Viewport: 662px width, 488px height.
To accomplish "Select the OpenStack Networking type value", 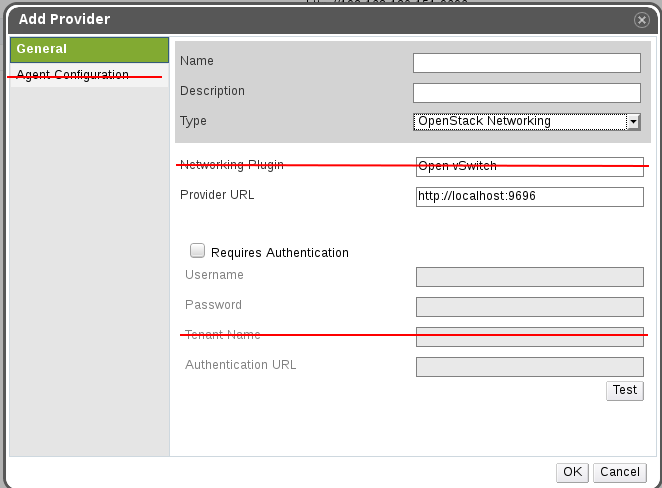I will 520,122.
